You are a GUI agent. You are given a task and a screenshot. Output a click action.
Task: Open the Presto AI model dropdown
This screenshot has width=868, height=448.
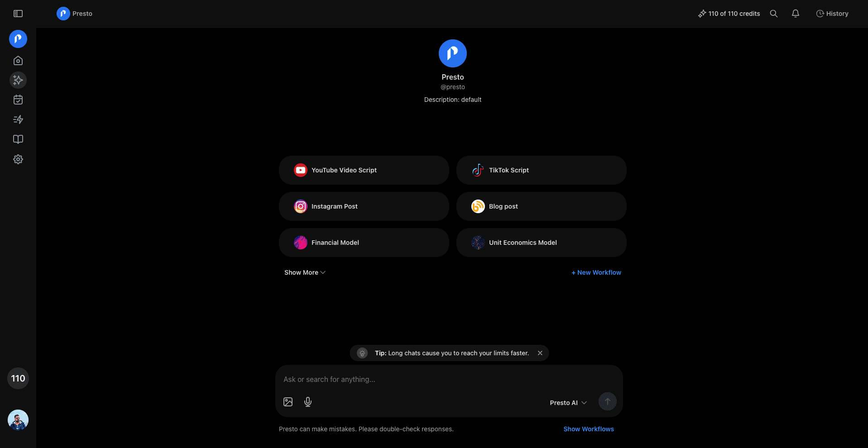pos(568,402)
